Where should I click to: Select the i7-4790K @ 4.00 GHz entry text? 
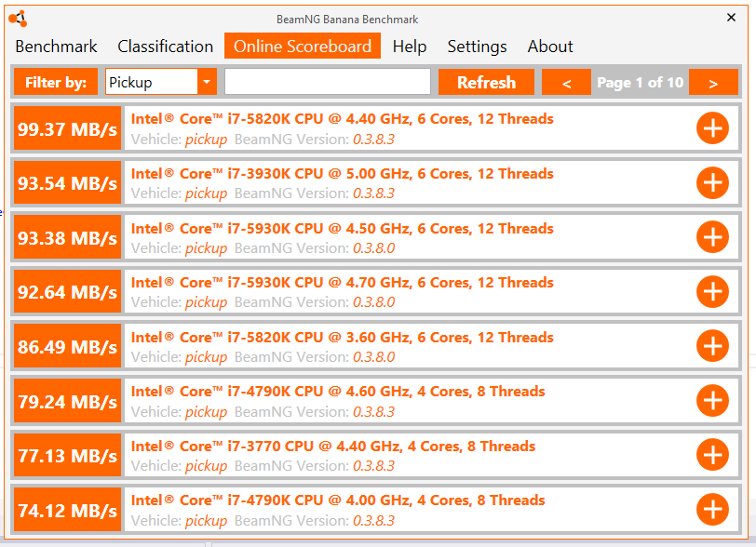click(338, 500)
